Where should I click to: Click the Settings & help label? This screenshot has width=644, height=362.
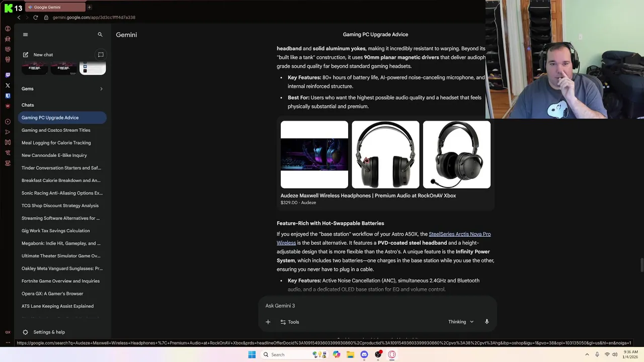click(49, 332)
